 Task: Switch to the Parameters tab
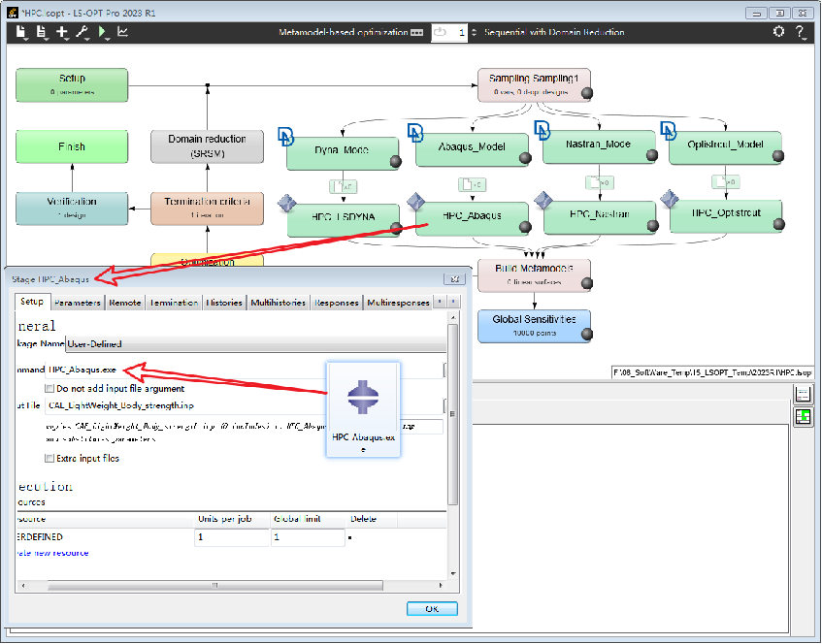pos(77,303)
